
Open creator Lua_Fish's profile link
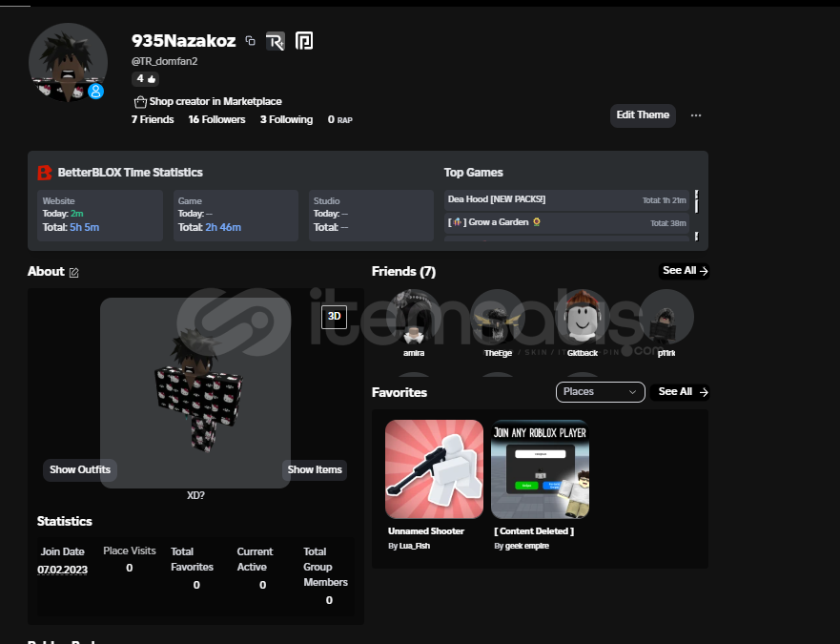click(414, 546)
